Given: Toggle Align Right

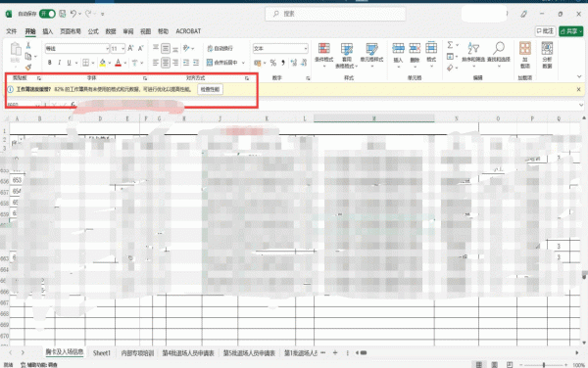Looking at the screenshot, I should tap(175, 63).
